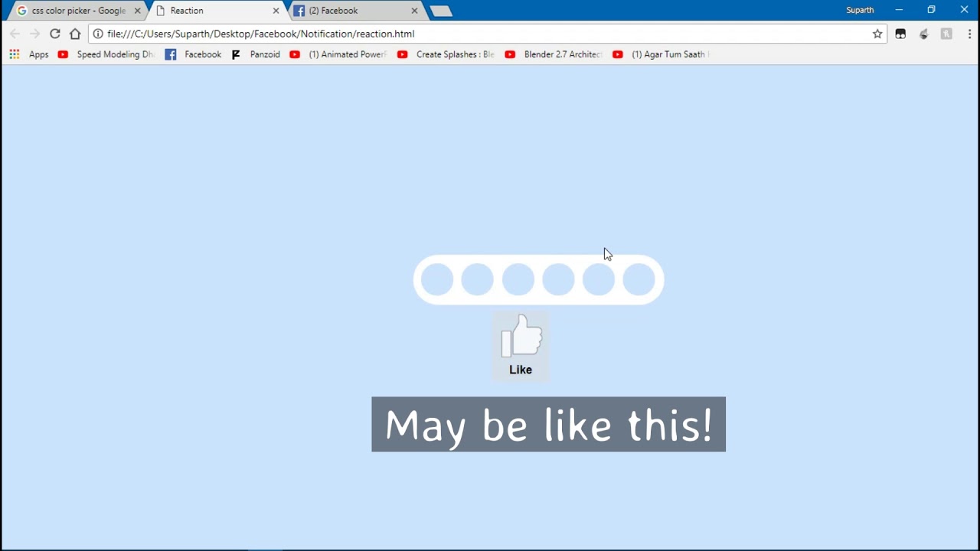Click the browser Forward arrow
980x551 pixels.
click(x=34, y=34)
